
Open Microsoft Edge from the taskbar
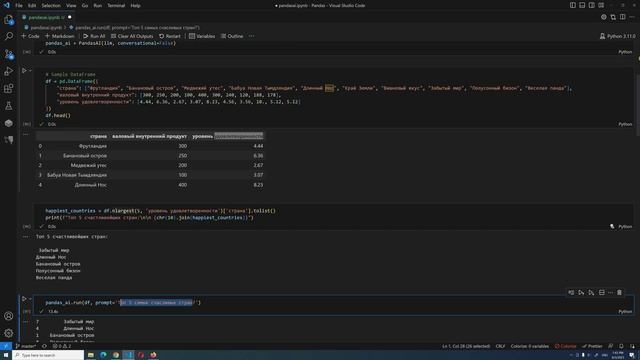[103, 355]
